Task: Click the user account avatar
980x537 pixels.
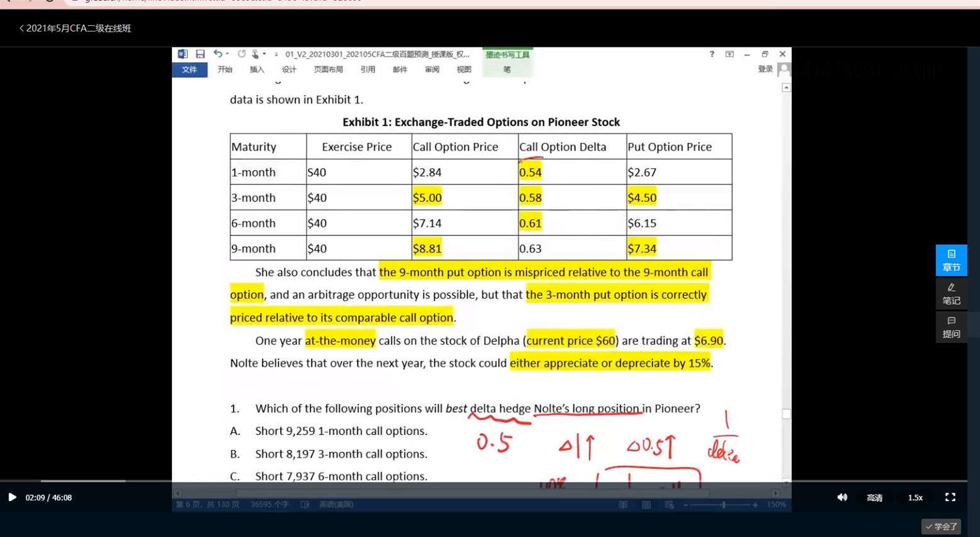Action: (784, 69)
